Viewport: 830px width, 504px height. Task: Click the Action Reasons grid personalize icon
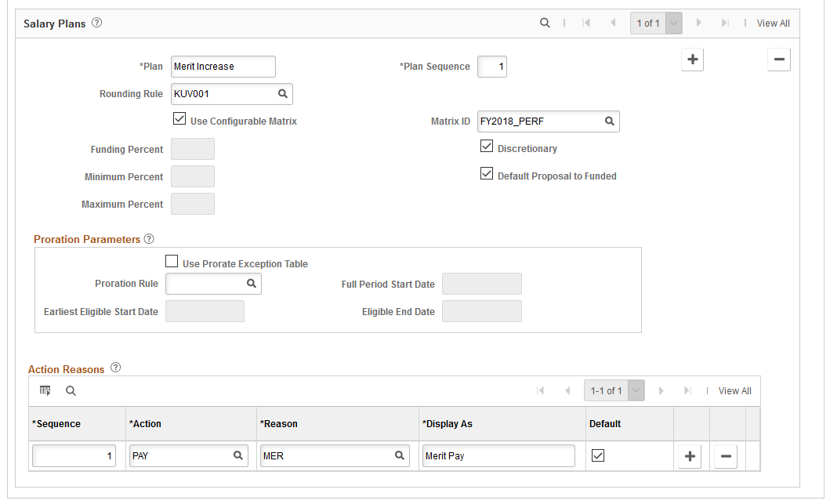[45, 390]
